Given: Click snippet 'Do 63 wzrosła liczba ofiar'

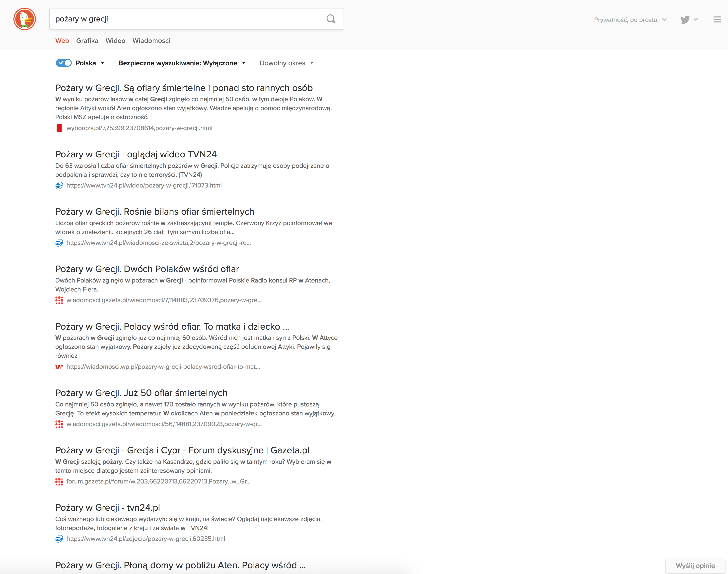Looking at the screenshot, I should 192,170.
